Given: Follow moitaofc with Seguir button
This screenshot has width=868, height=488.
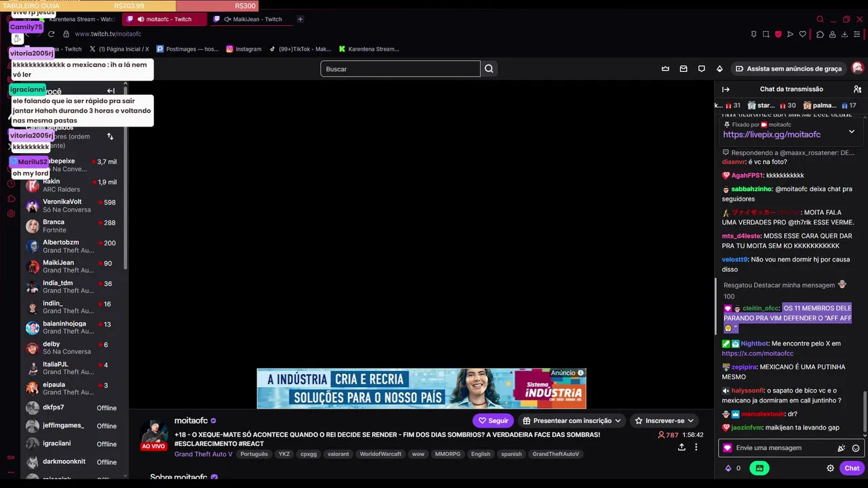Looking at the screenshot, I should pos(493,421).
